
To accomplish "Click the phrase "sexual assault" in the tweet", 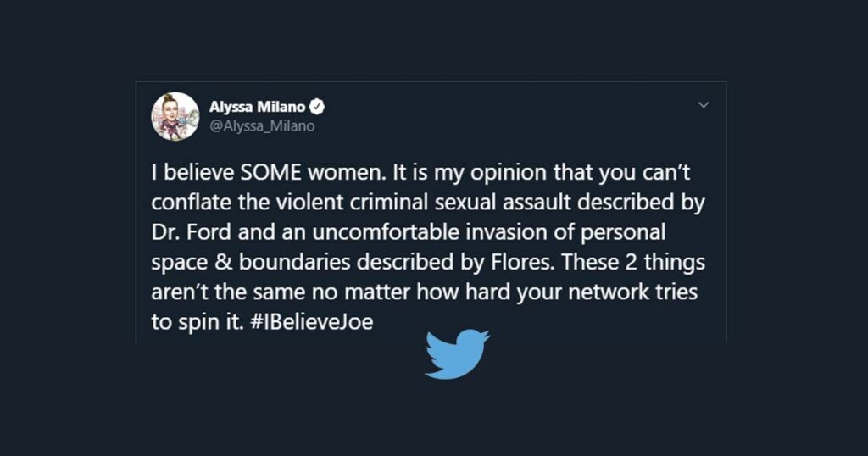I will click(503, 203).
